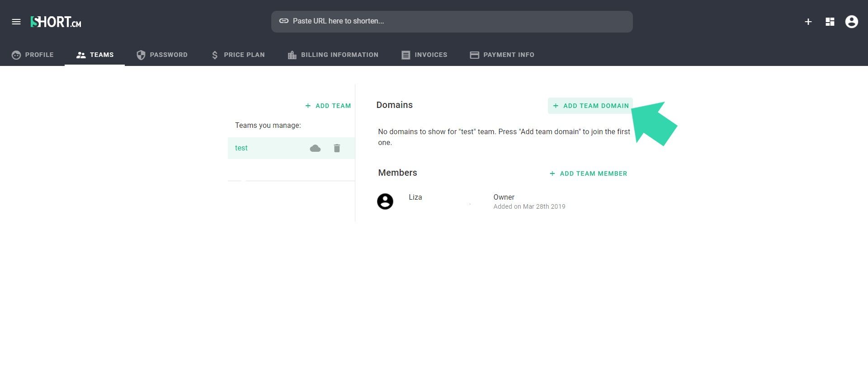Open the Payment Info tab
The width and height of the screenshot is (868, 365).
tap(502, 55)
